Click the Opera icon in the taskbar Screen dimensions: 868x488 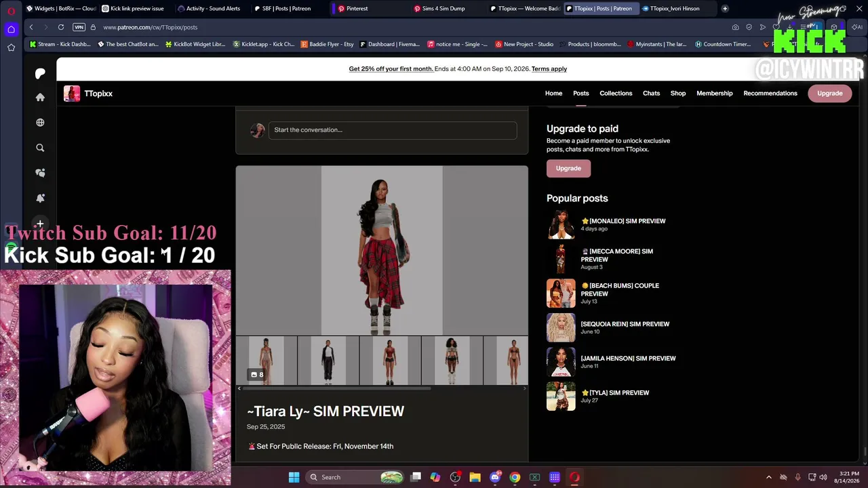pos(574,477)
